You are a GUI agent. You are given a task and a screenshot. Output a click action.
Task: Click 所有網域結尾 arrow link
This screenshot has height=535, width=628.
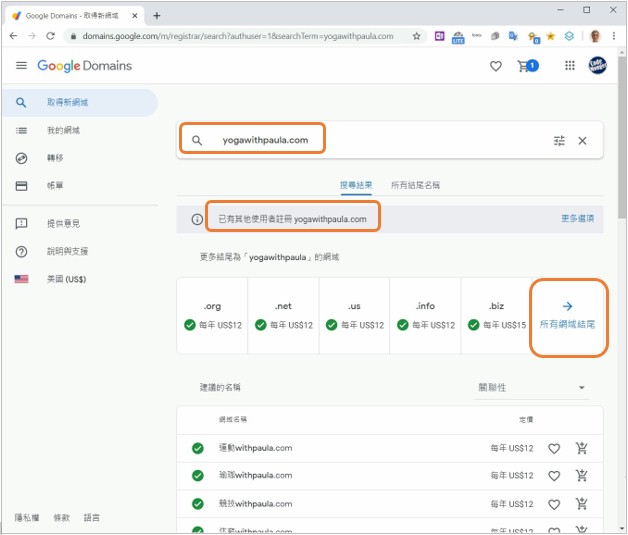coord(568,316)
